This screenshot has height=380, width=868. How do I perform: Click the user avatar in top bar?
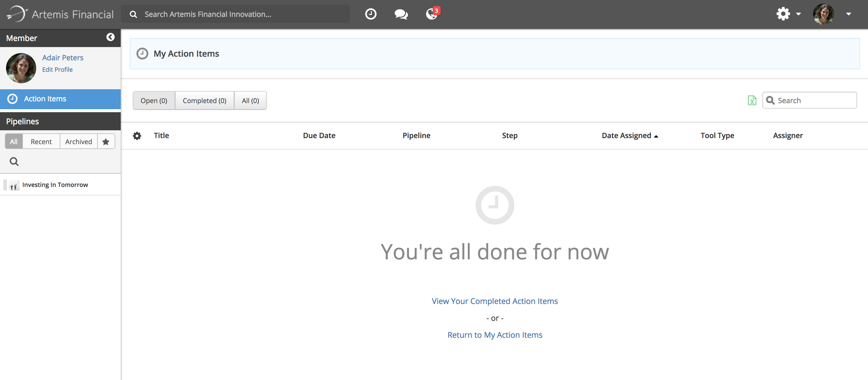(x=824, y=14)
